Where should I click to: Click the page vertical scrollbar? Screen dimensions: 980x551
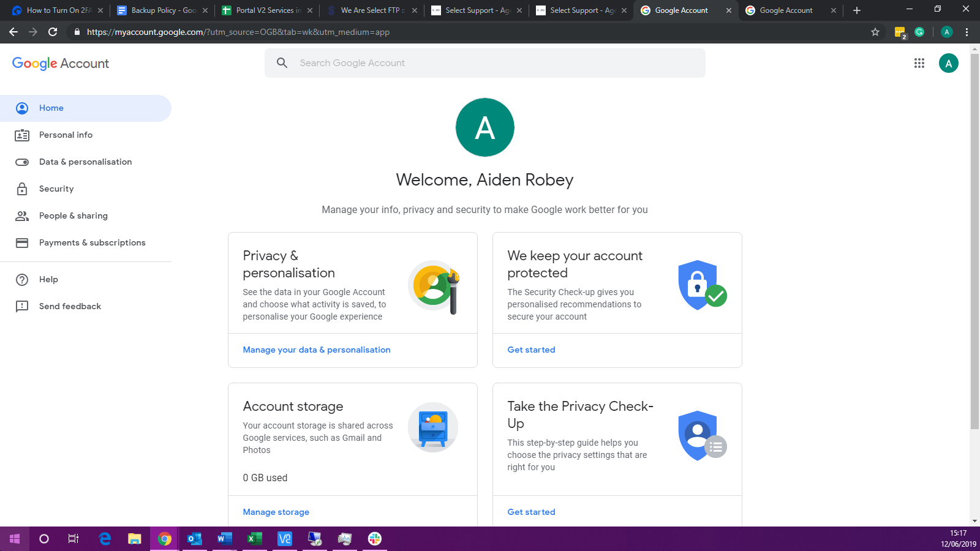[974, 242]
